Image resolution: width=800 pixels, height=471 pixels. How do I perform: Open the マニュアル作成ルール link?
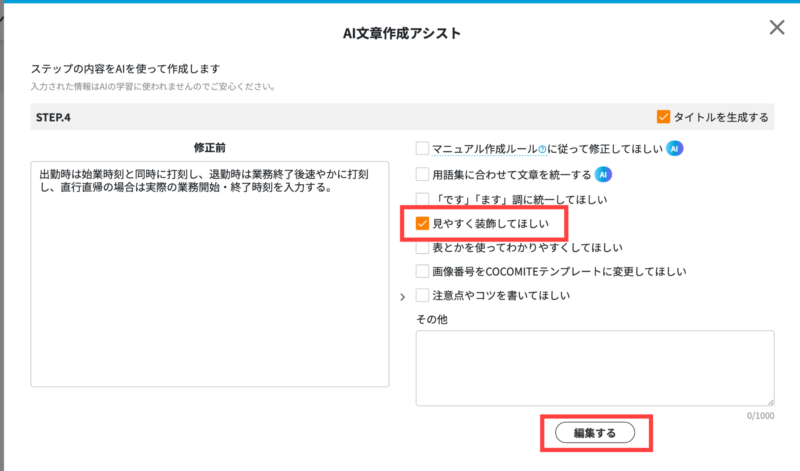(x=484, y=149)
